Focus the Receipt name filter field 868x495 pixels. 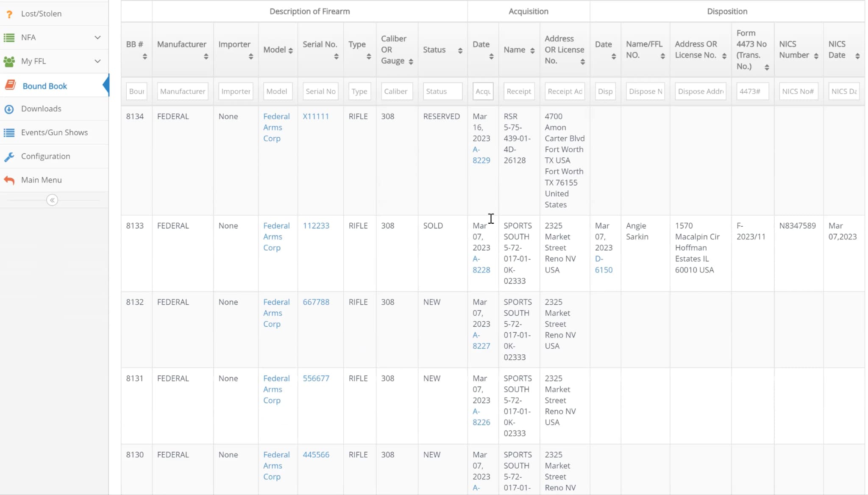[x=519, y=92]
